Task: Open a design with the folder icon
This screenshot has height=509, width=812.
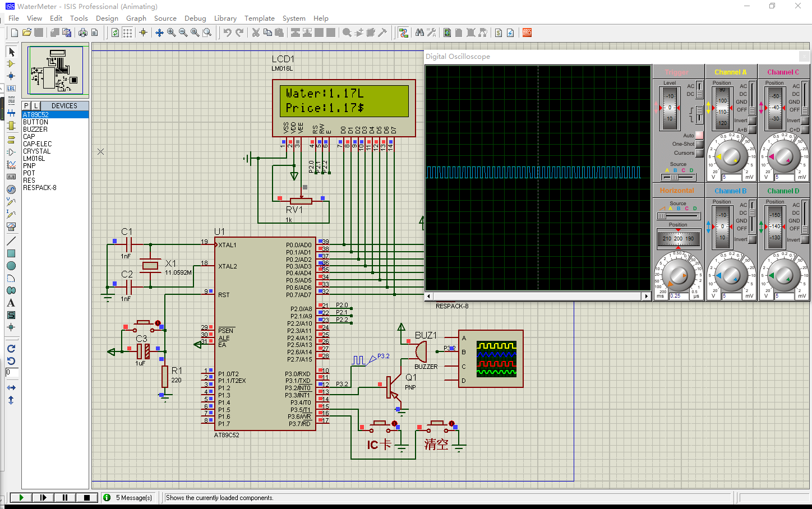Action: coord(26,33)
